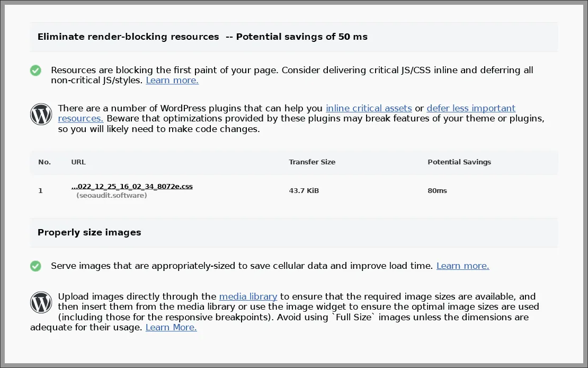Click the green checkmark beside render-blocking description
Image resolution: width=588 pixels, height=368 pixels.
tap(35, 70)
